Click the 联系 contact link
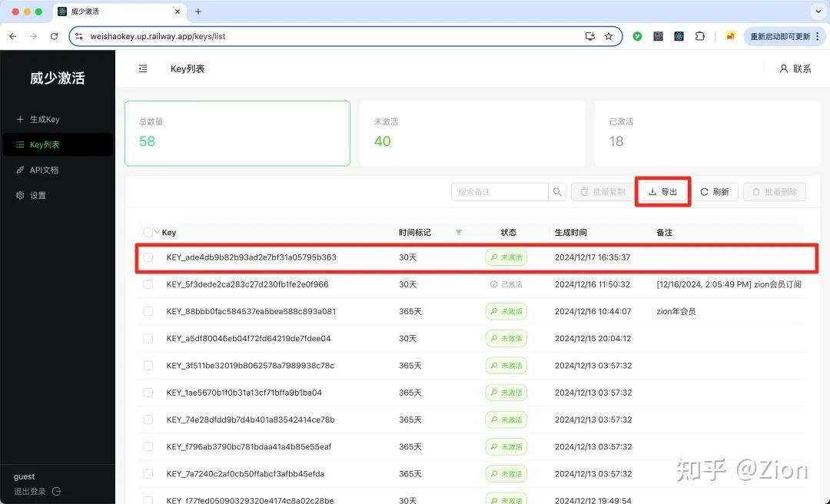Screen dimensions: 830x504 pos(795,69)
